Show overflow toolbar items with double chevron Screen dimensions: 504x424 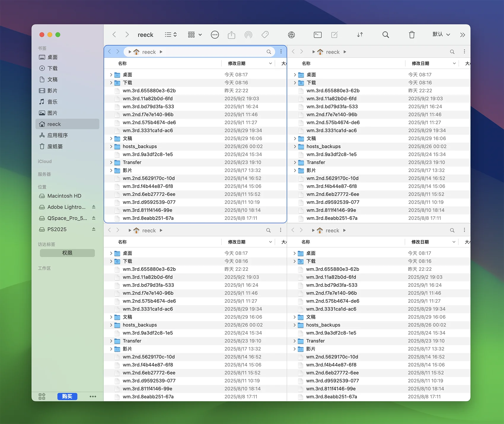tap(462, 35)
